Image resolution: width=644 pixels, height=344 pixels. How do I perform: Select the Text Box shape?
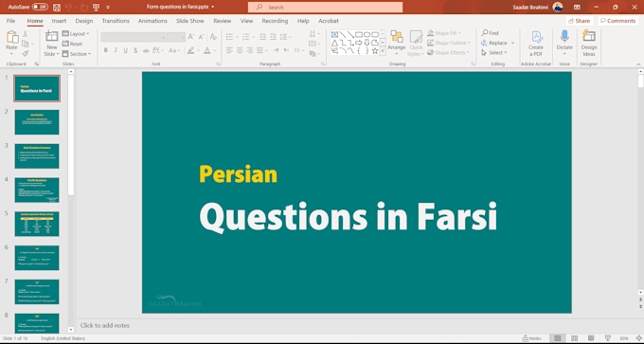click(x=334, y=34)
